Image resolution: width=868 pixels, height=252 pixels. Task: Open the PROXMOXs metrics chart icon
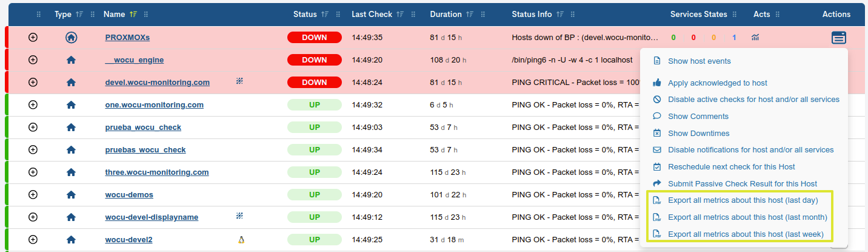pos(755,38)
